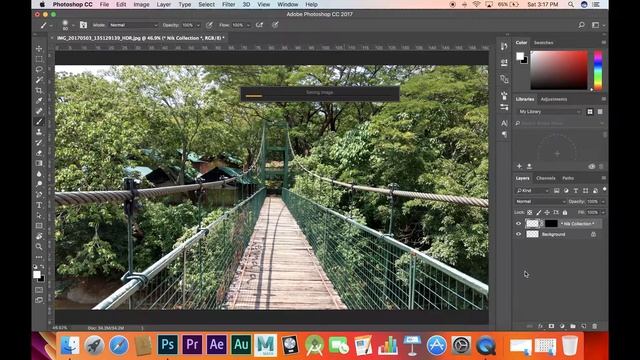This screenshot has width=640, height=360.
Task: Open the Layer menu in menu bar
Action: click(164, 4)
